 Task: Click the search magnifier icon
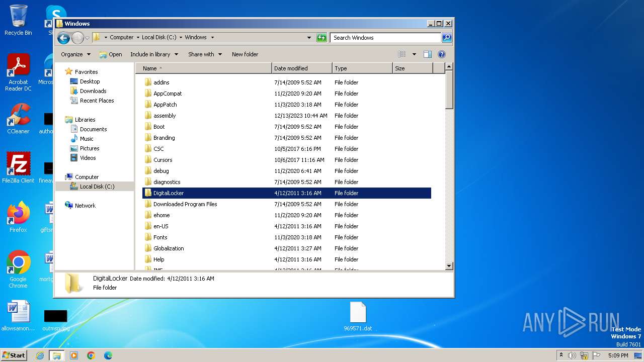point(447,38)
